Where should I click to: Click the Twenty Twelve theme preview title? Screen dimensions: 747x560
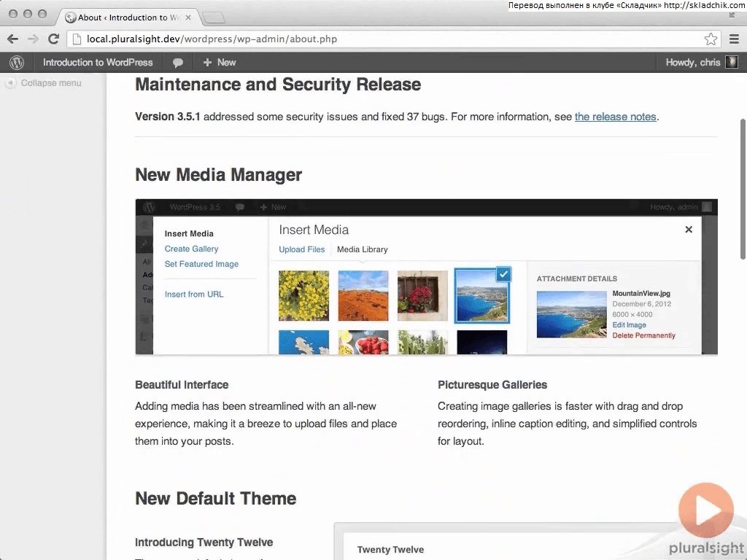[390, 550]
